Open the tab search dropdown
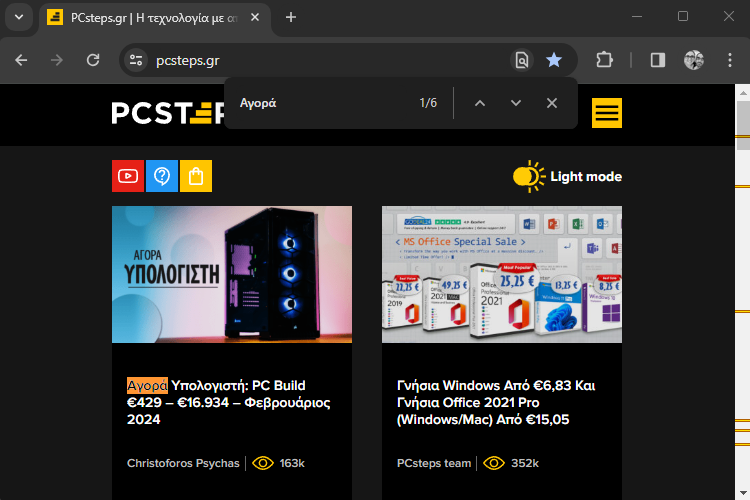Image resolution: width=750 pixels, height=500 pixels. 19,18
